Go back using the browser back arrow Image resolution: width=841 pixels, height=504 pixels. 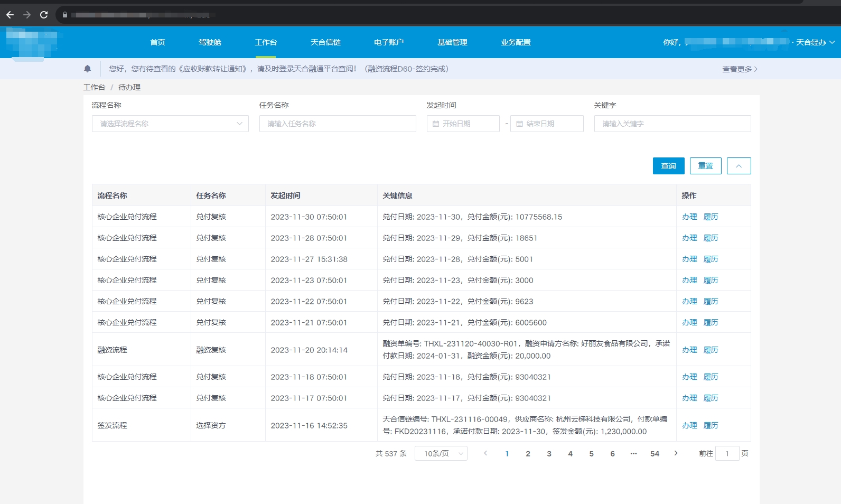pos(10,15)
